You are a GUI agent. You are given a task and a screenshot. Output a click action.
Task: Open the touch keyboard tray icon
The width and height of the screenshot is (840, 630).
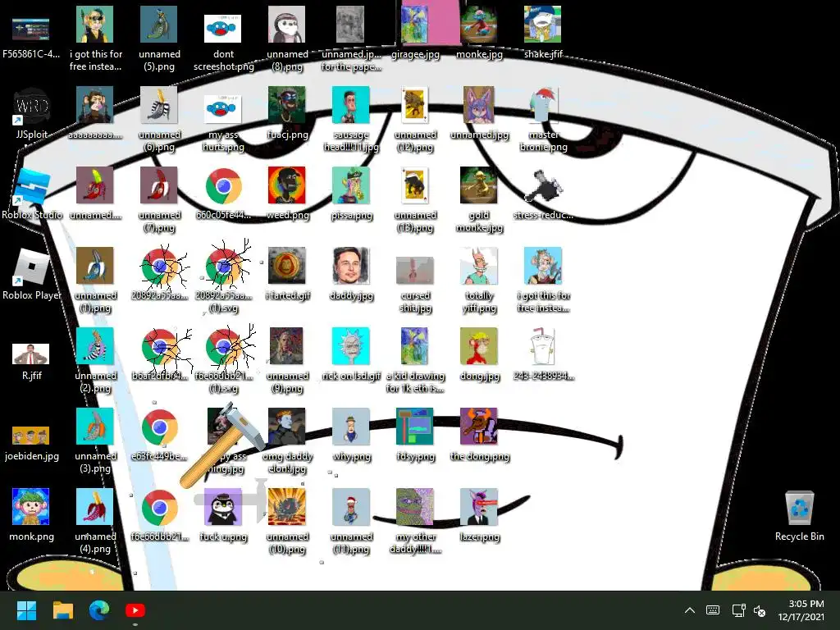(713, 610)
